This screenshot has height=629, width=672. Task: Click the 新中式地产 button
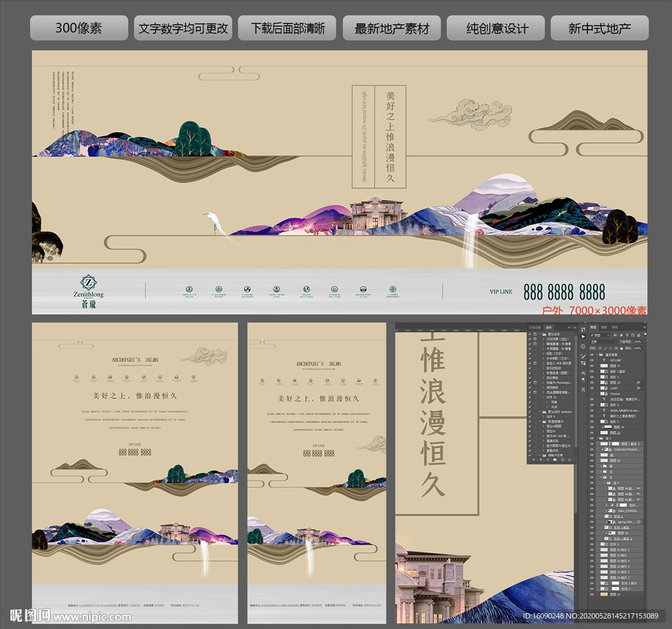tap(599, 29)
